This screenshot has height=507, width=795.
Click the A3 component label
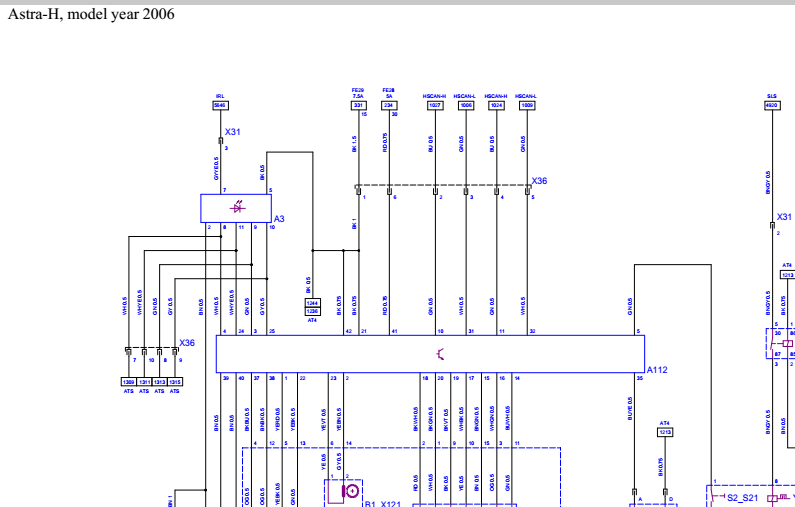[279, 219]
